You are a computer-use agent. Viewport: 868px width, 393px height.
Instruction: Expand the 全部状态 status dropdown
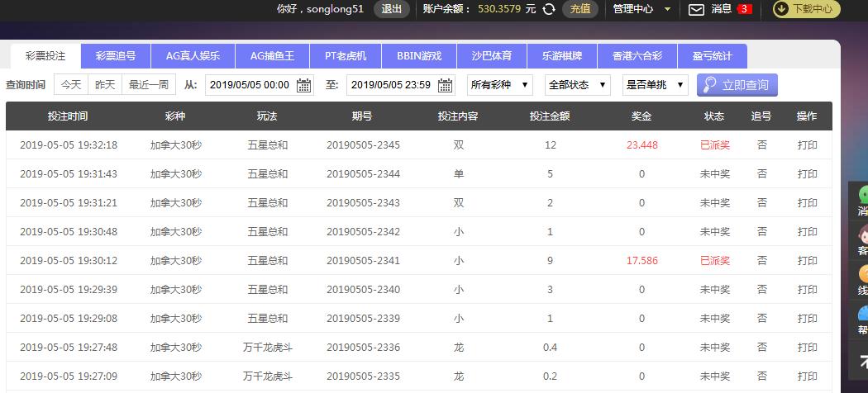coord(577,85)
